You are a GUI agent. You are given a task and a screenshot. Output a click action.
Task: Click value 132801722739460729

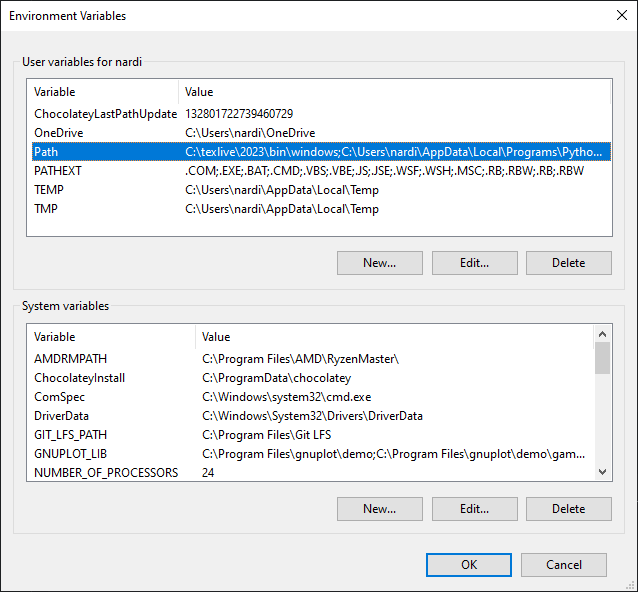coord(239,114)
